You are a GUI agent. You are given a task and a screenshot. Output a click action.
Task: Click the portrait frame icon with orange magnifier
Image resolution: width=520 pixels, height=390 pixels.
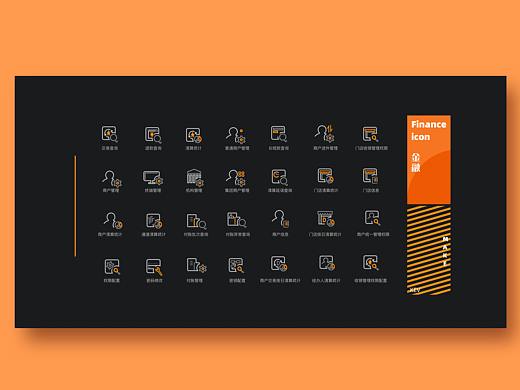(372, 218)
